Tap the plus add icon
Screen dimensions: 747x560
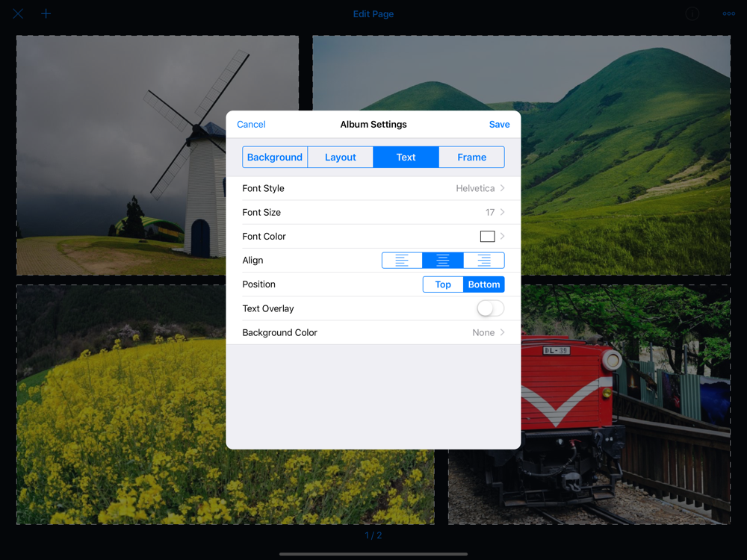[x=46, y=13]
